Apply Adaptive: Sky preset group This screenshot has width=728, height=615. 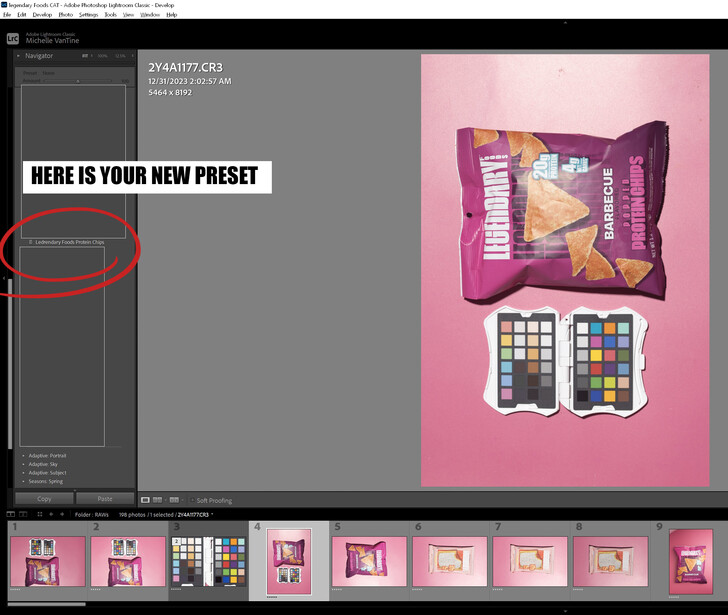pyautogui.click(x=43, y=464)
